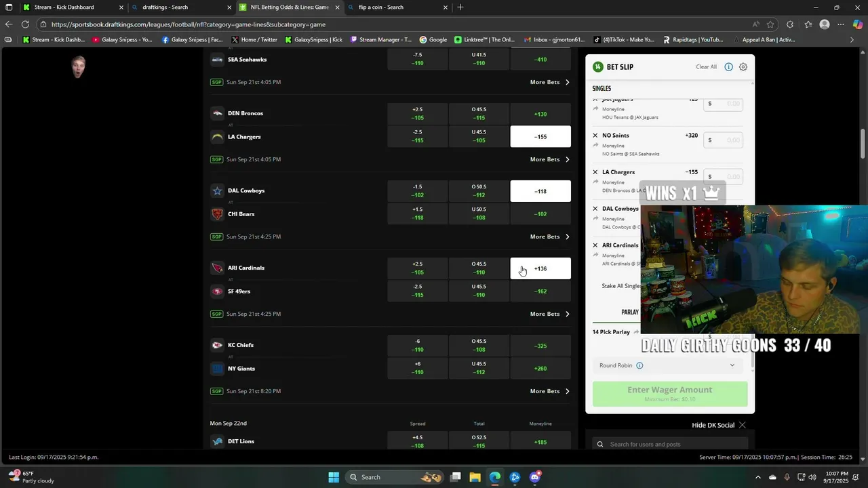Screen dimensions: 868x488
Task: Open bet slip settings gear
Action: click(x=743, y=67)
